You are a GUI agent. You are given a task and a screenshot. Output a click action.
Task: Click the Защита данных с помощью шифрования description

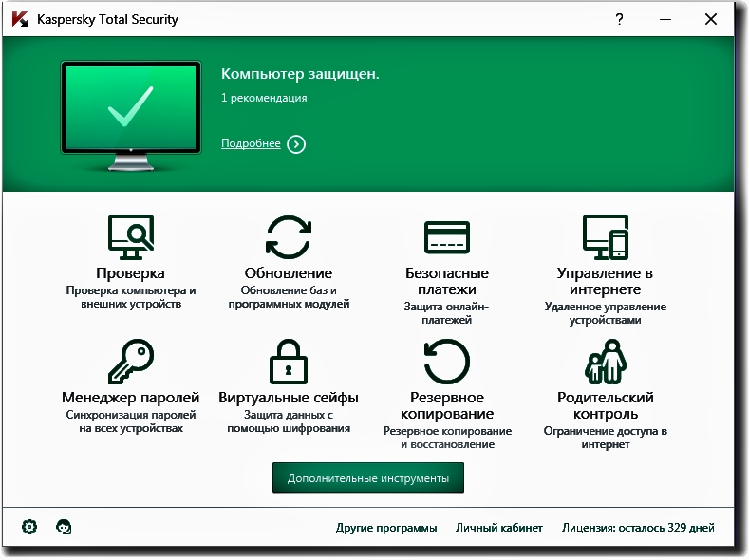click(289, 421)
